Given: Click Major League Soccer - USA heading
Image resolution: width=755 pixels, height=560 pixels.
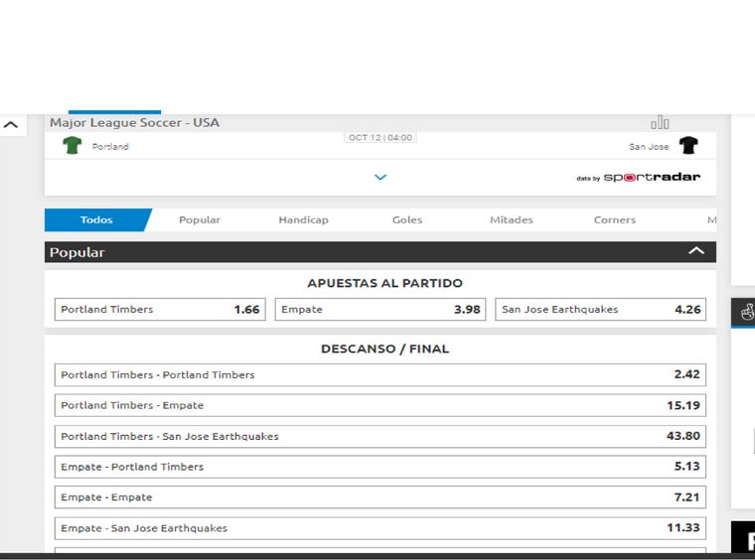Looking at the screenshot, I should pyautogui.click(x=134, y=123).
